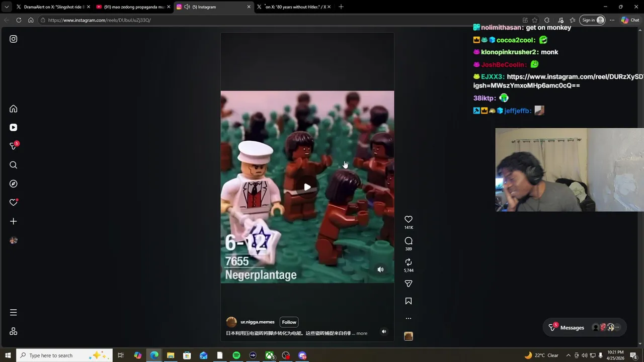Open comments on the reel

pos(409,241)
